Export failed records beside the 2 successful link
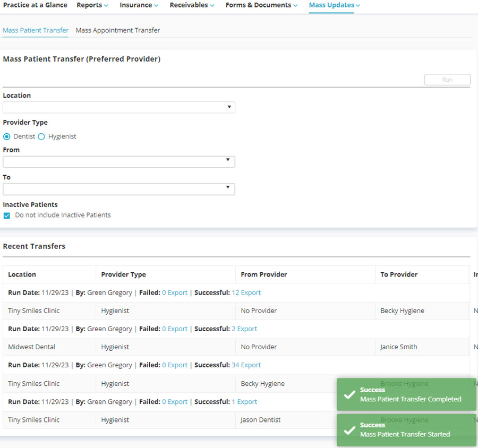Viewport: 478px width, 448px height. click(175, 329)
